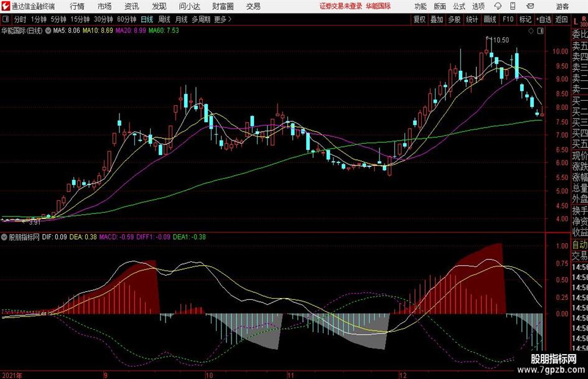This screenshot has width=588, height=379.
Task: Click the MA20: 8.99 value
Action: click(131, 30)
